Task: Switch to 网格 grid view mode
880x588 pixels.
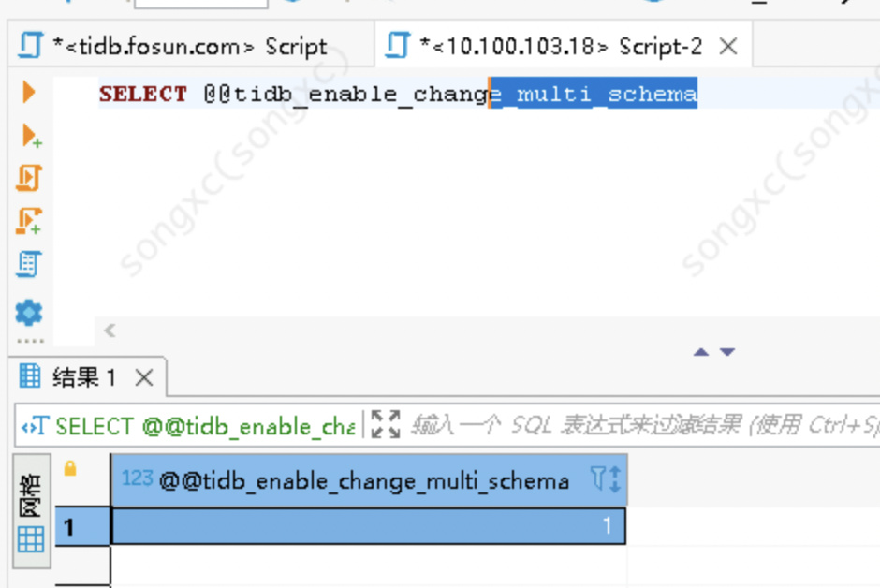Action: (32, 511)
